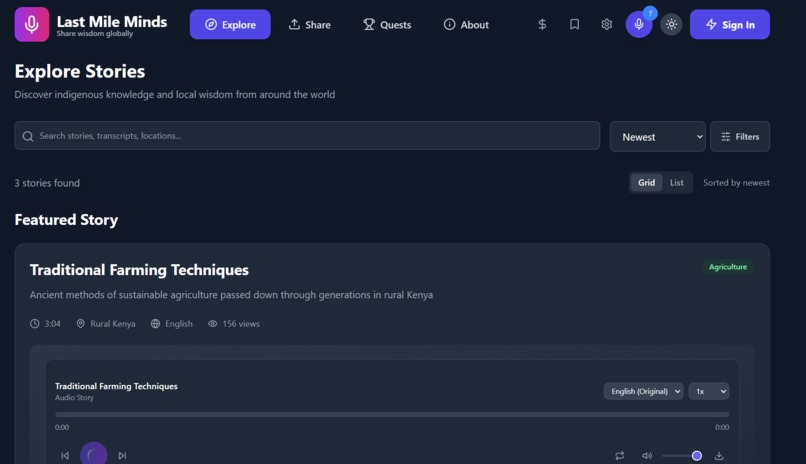
Task: Click the Sign In button
Action: (x=730, y=24)
